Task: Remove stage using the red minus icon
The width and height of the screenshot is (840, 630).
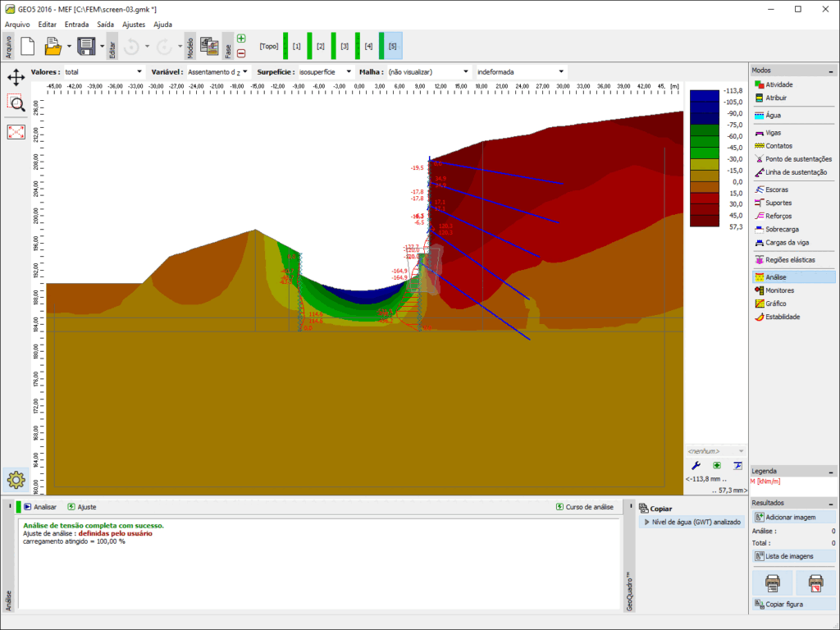Action: point(241,53)
